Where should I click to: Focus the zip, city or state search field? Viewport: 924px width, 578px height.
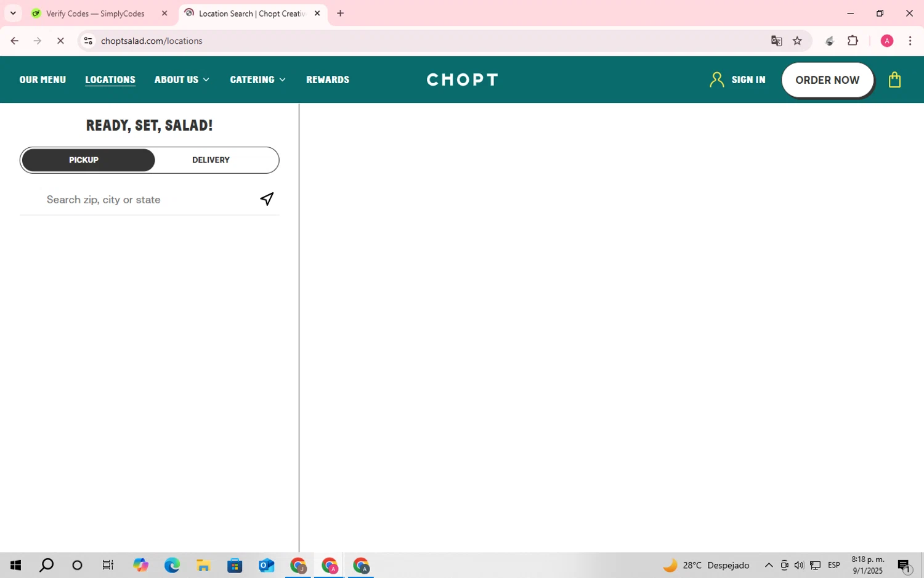(x=149, y=200)
